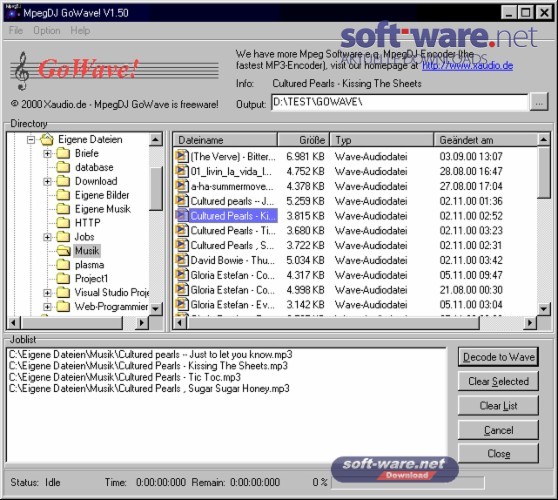Open the File menu
Image resolution: width=558 pixels, height=500 pixels.
16,31
